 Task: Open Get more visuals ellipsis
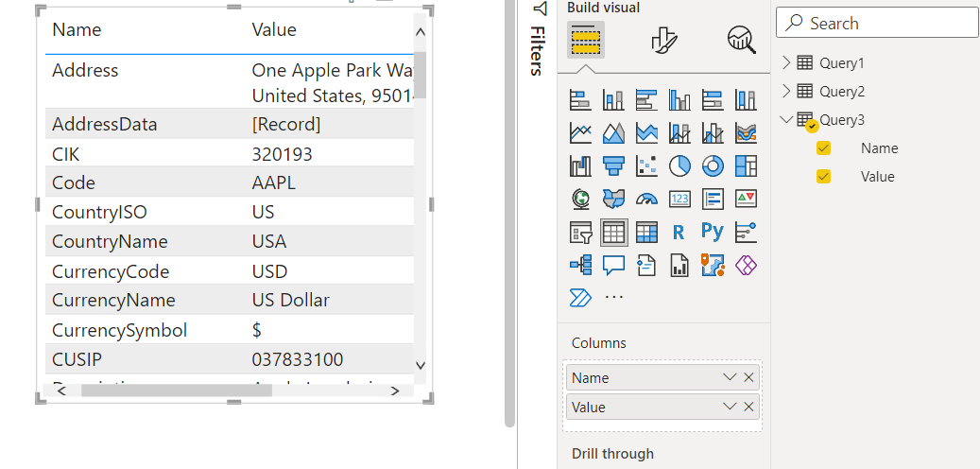[614, 297]
